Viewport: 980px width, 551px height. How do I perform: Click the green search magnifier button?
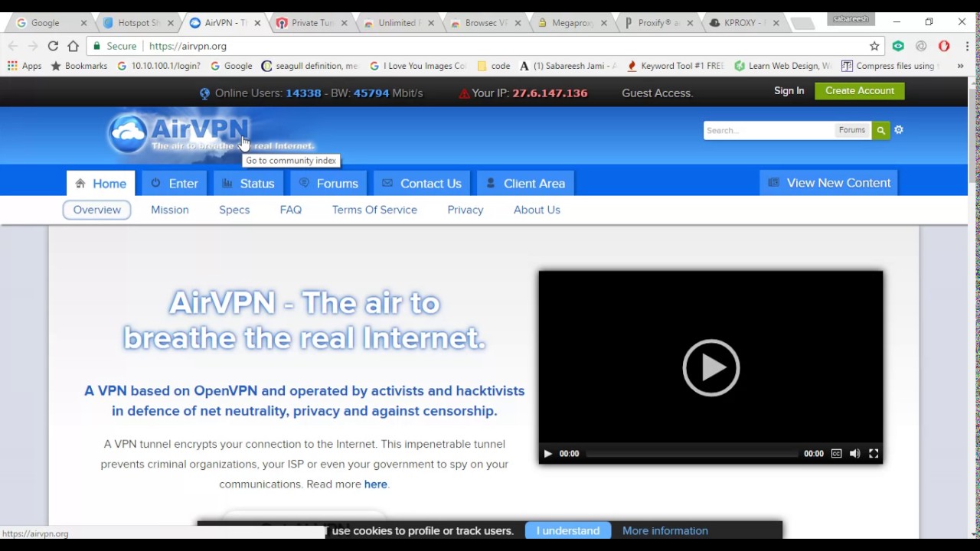(880, 130)
